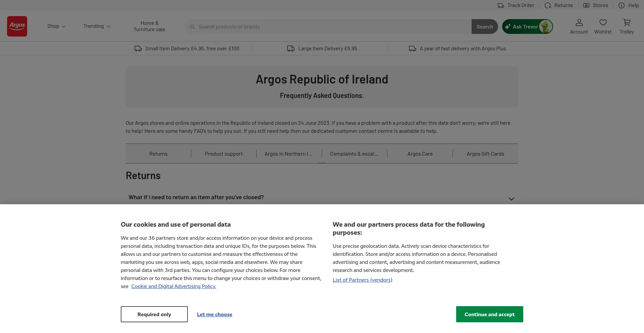The height and width of the screenshot is (333, 644).
Task: Select the Argos in Northern I... tab
Action: (x=288, y=154)
